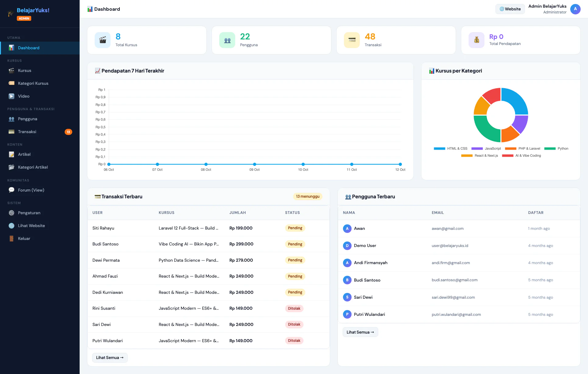Click the 12 Oct data point on chart

click(x=400, y=164)
